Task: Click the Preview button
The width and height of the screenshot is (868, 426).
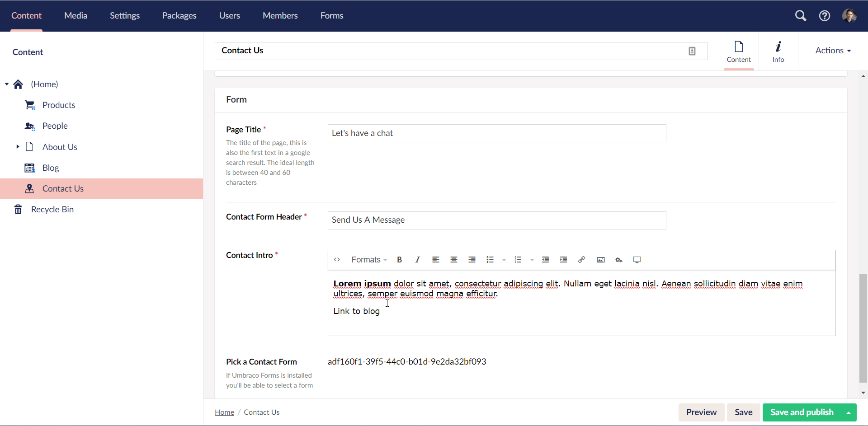Action: (701, 412)
